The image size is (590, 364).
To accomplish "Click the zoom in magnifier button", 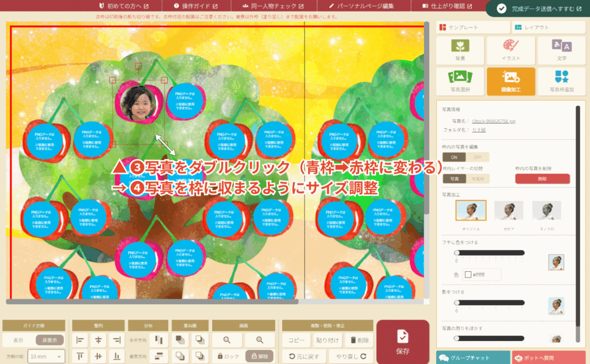I will click(x=260, y=340).
